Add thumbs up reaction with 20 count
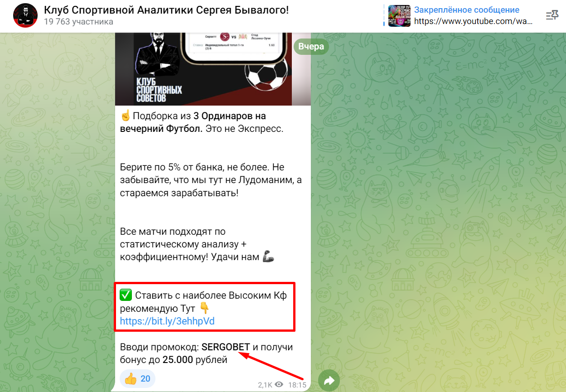The width and height of the screenshot is (566, 392). (138, 379)
